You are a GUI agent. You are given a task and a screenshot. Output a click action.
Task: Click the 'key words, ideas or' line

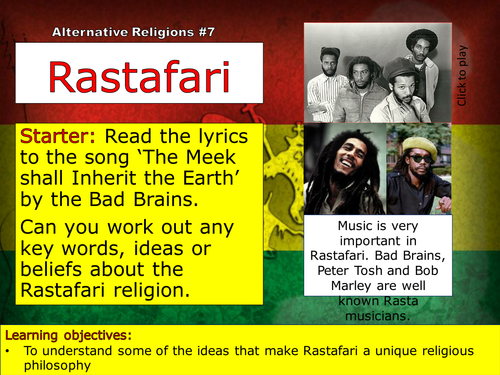[x=115, y=249]
